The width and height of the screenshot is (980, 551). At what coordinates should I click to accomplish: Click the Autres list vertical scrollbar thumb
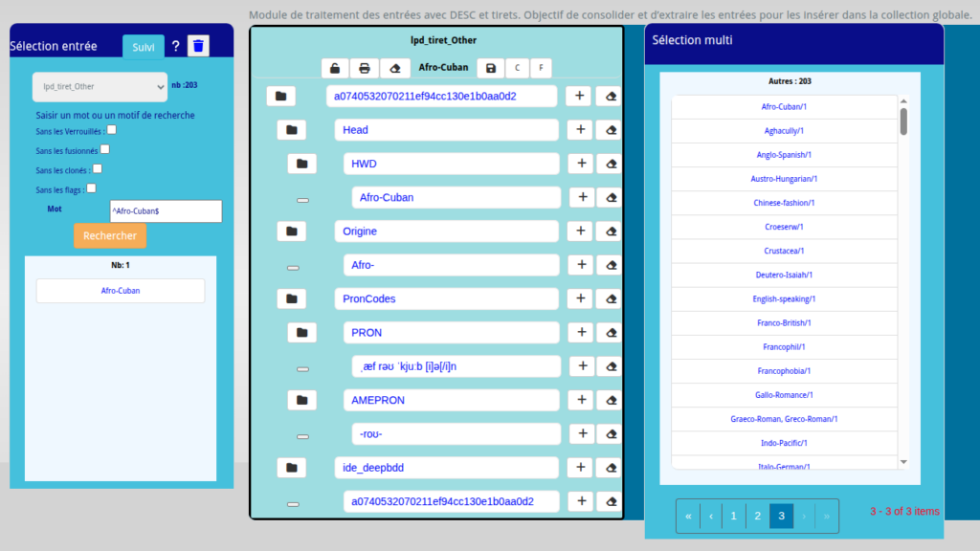point(903,121)
